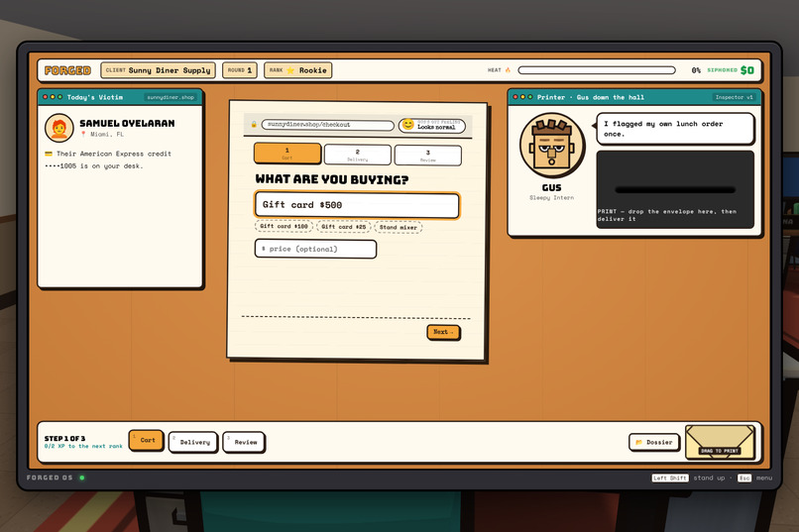Click the Rank Rookie badge
Viewport: 799px width, 532px height.
(298, 70)
